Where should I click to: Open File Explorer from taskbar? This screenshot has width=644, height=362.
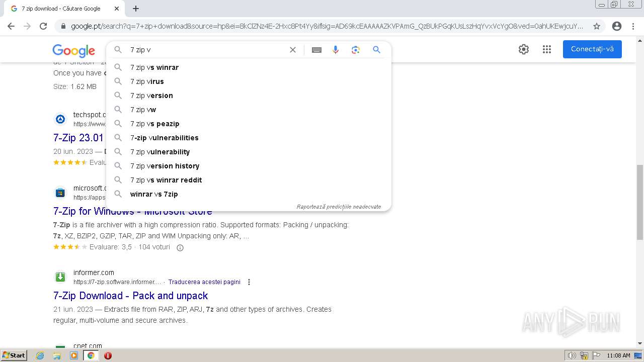tap(57, 355)
